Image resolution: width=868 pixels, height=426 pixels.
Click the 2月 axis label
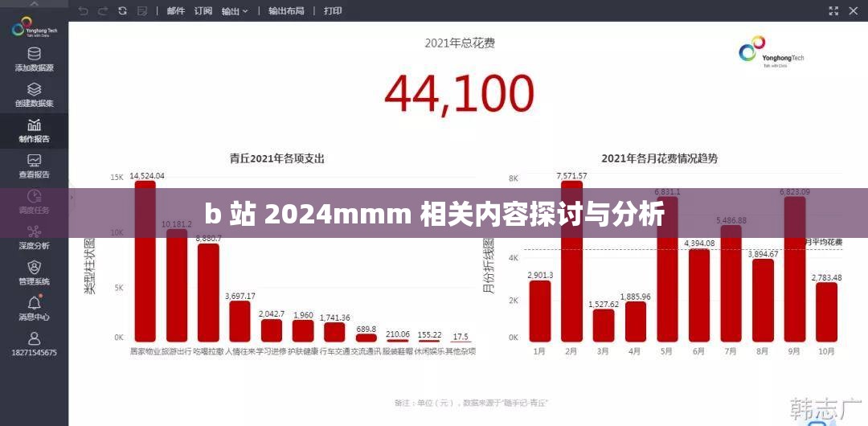tap(571, 351)
